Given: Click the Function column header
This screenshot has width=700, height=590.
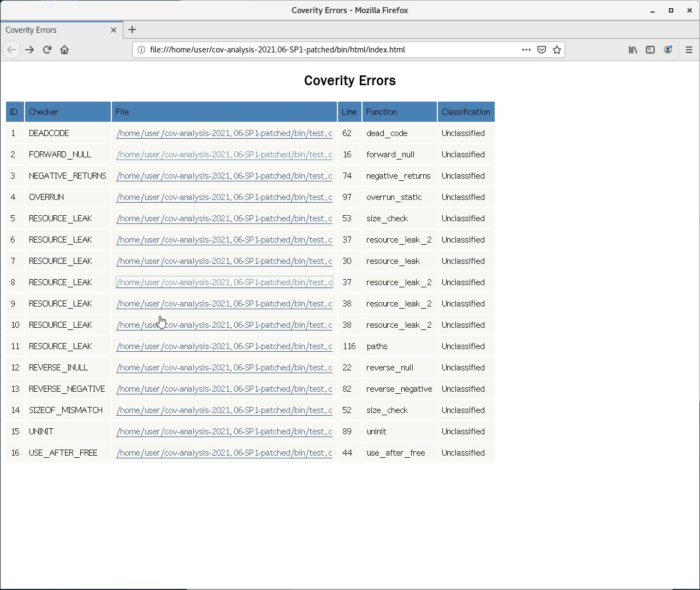Looking at the screenshot, I should click(x=400, y=112).
